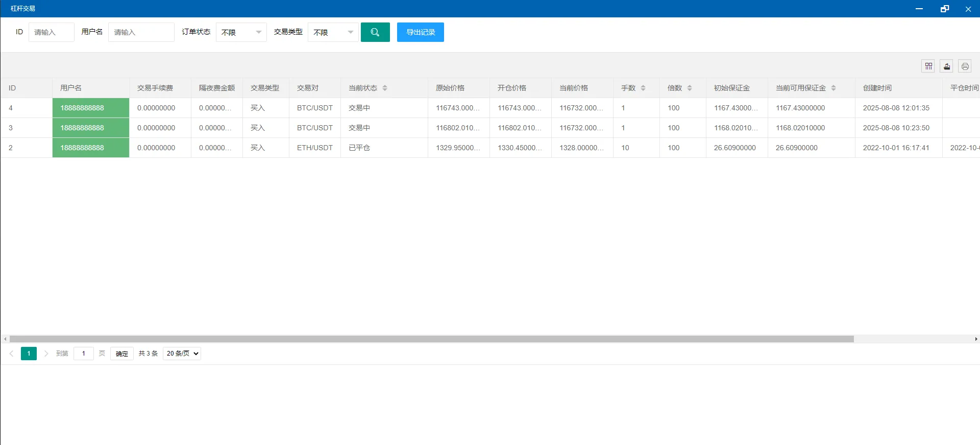Viewport: 980px width, 445px height.
Task: Click the horizontal table scrollbar
Action: (x=431, y=339)
